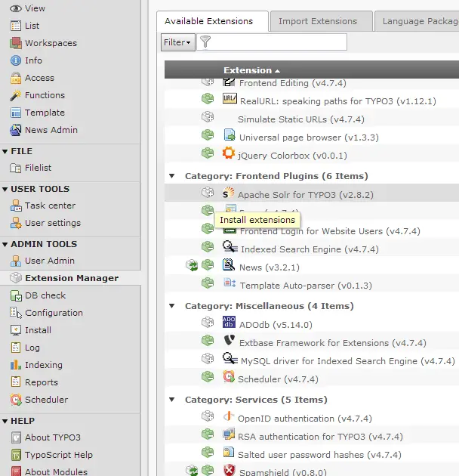Uninstall the Indexed Search Engine extension
Image resolution: width=459 pixels, height=476 pixels.
click(x=208, y=247)
